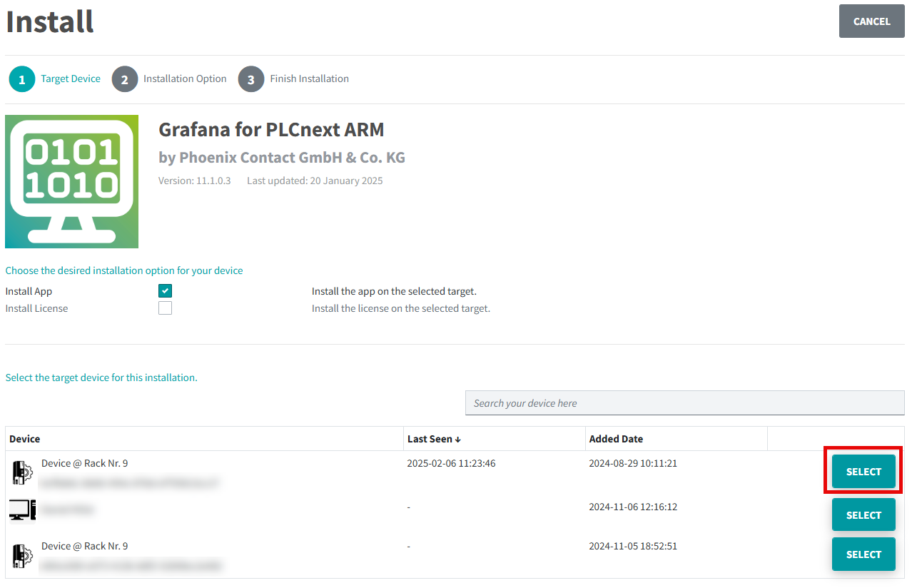Image resolution: width=912 pixels, height=588 pixels.
Task: Click the Added Date '2024-11-06 12:16:12'
Action: pos(633,507)
